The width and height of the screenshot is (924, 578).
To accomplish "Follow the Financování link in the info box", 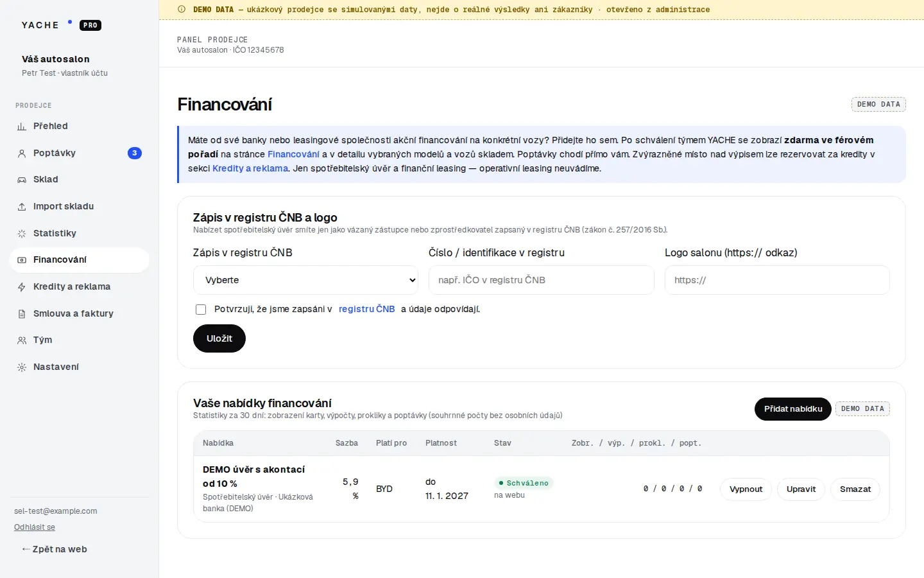I will point(293,154).
